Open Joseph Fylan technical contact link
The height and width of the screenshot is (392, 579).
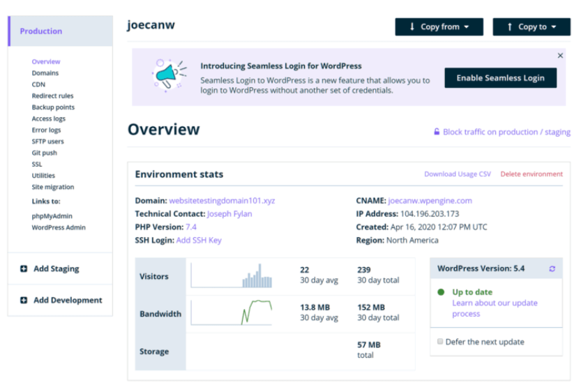click(x=230, y=214)
